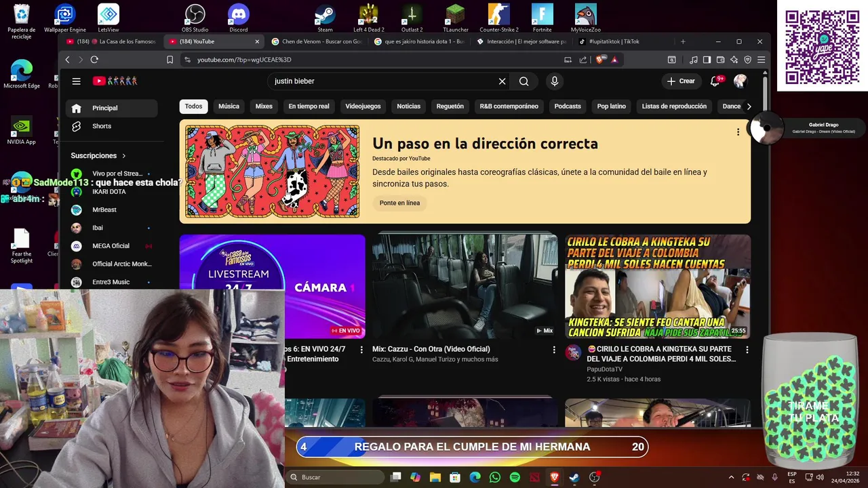The image size is (868, 488).
Task: Click the YouTube search magnifier button
Action: [x=524, y=81]
